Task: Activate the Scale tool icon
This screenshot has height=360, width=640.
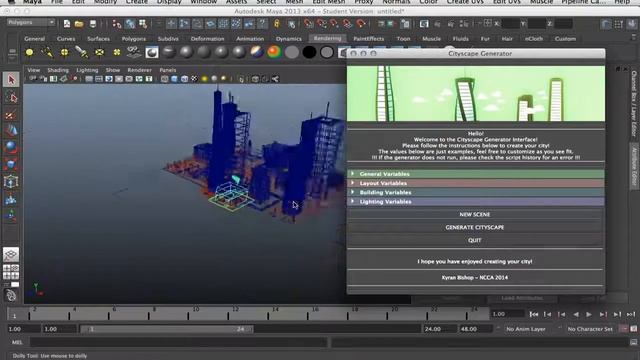Action: pyautogui.click(x=11, y=164)
